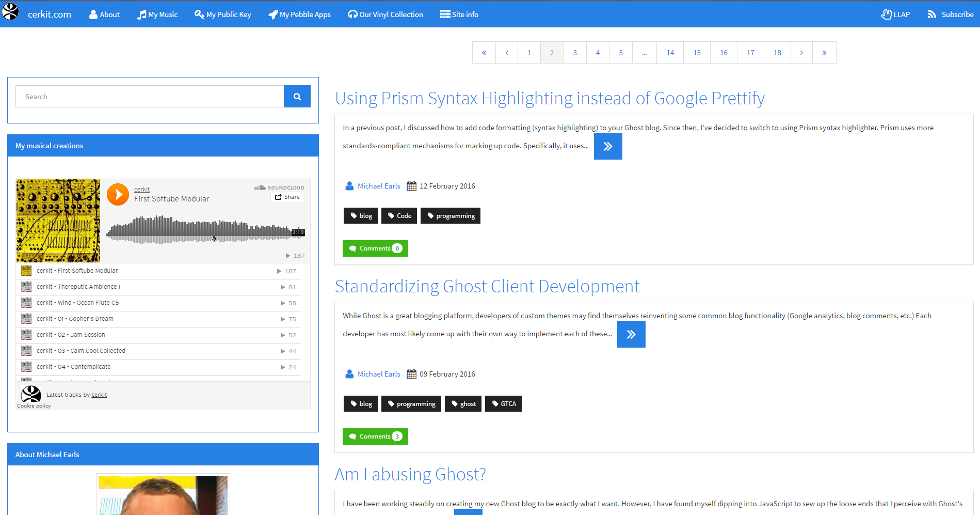Click the calendar icon beside 12 February 2016
The width and height of the screenshot is (980, 515).
pos(411,185)
